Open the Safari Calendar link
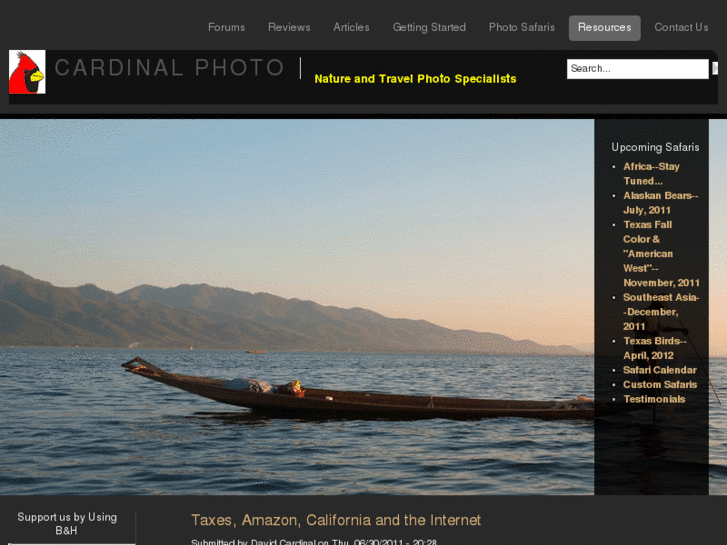Viewport: 727px width, 545px height. click(x=660, y=370)
